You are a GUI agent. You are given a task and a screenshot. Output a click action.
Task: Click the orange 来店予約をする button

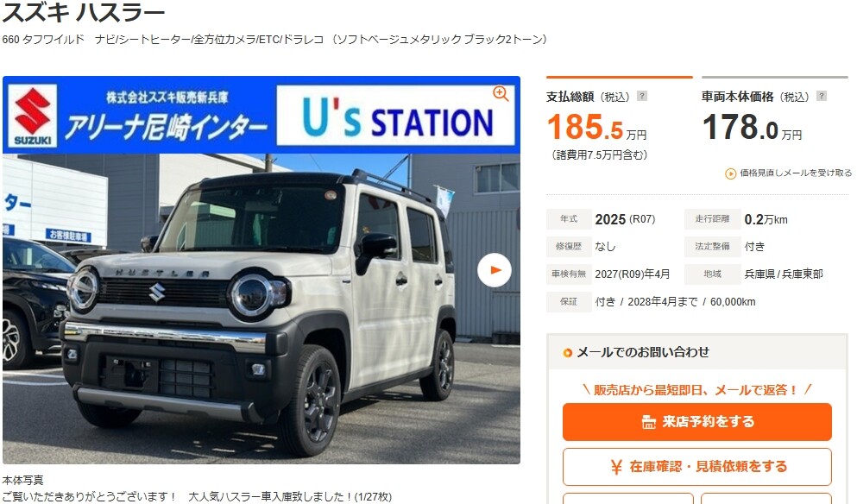[696, 422]
